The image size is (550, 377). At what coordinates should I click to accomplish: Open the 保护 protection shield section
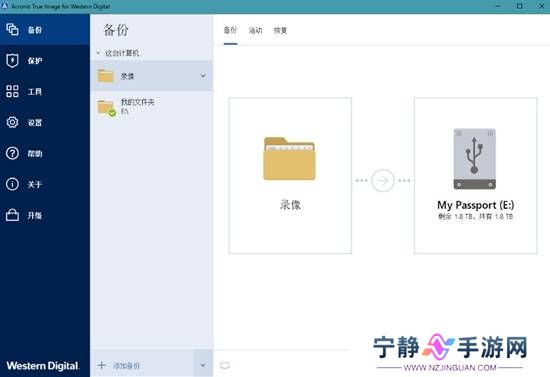45,61
